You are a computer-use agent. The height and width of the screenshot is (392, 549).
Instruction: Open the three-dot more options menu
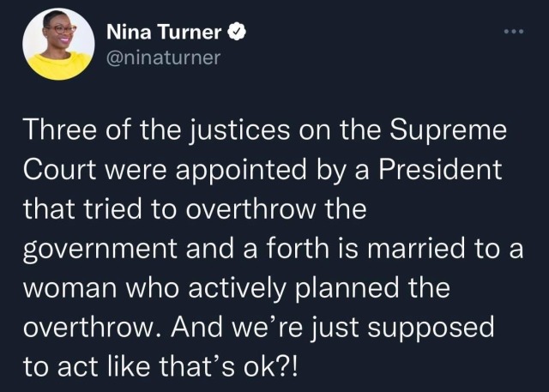coord(514,32)
